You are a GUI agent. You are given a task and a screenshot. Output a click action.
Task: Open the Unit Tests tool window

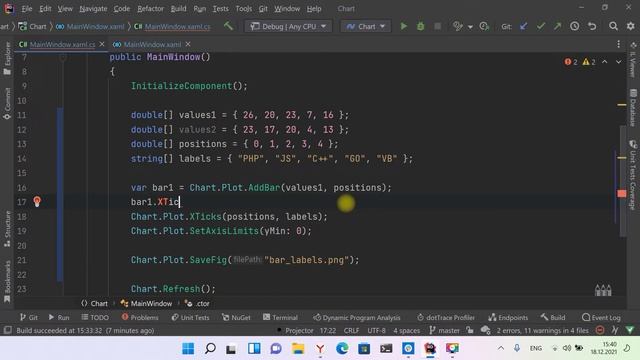[x=190, y=317]
